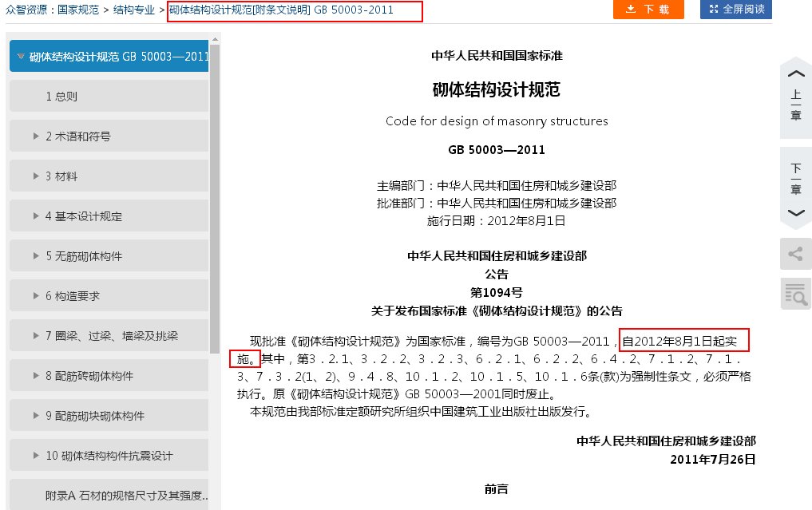Click the download icon on the 下载 button

coord(630,10)
